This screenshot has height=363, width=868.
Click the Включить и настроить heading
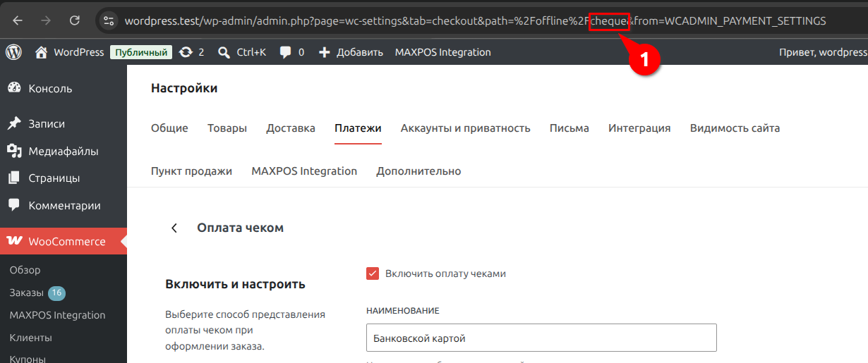coord(235,284)
